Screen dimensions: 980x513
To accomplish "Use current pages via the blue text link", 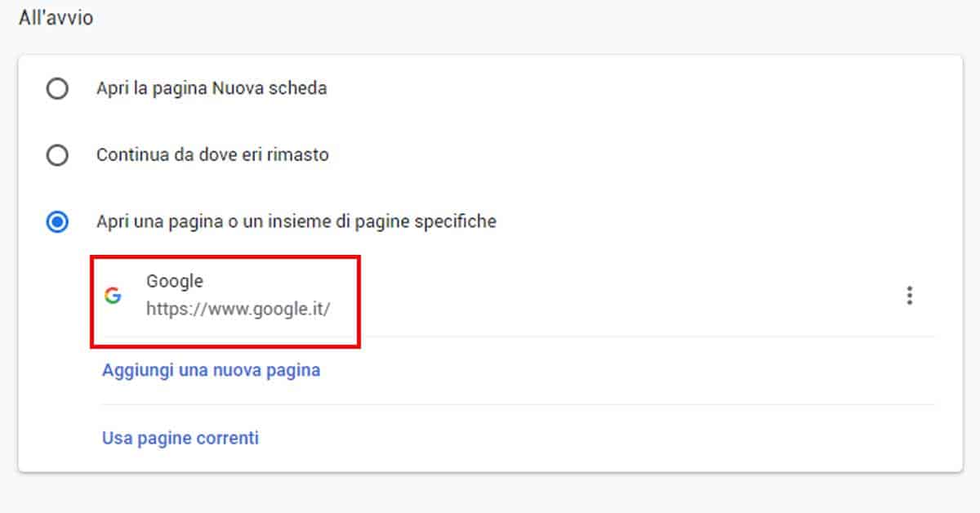I will [179, 438].
